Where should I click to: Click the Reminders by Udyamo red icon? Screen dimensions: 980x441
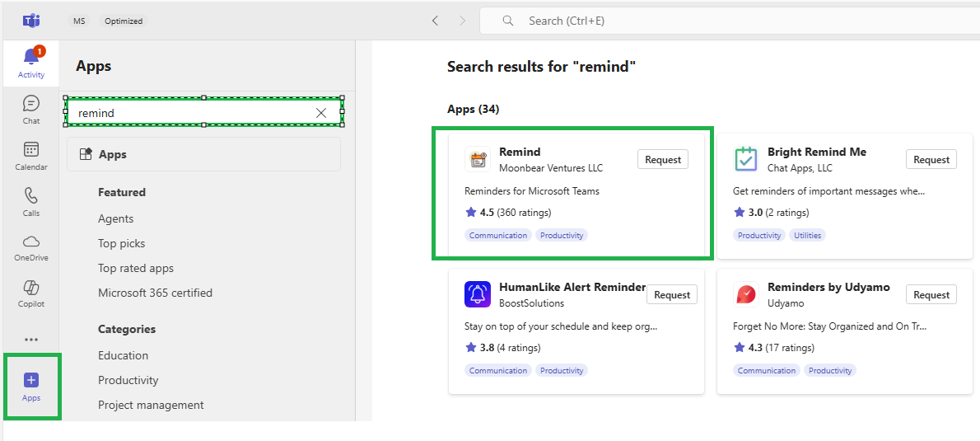point(745,294)
